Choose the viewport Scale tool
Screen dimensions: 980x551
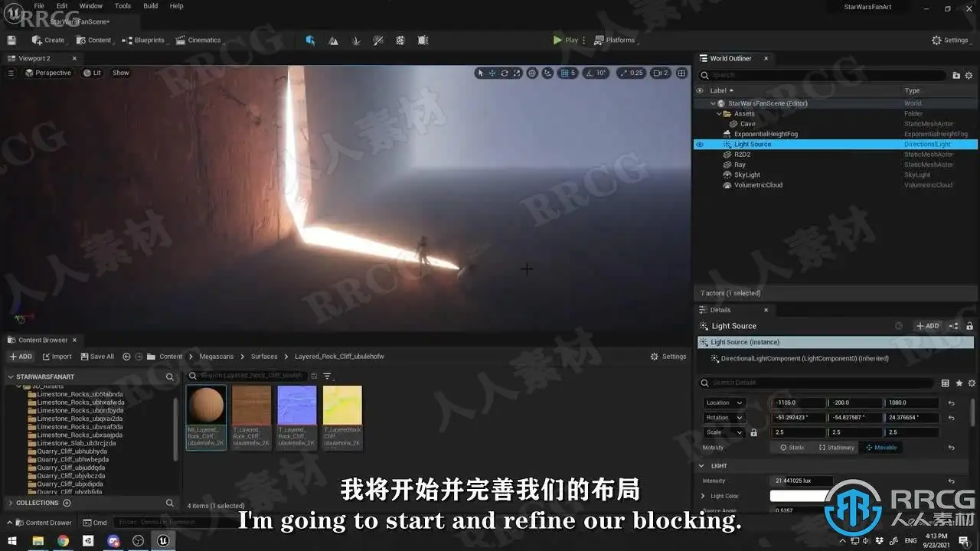[517, 73]
